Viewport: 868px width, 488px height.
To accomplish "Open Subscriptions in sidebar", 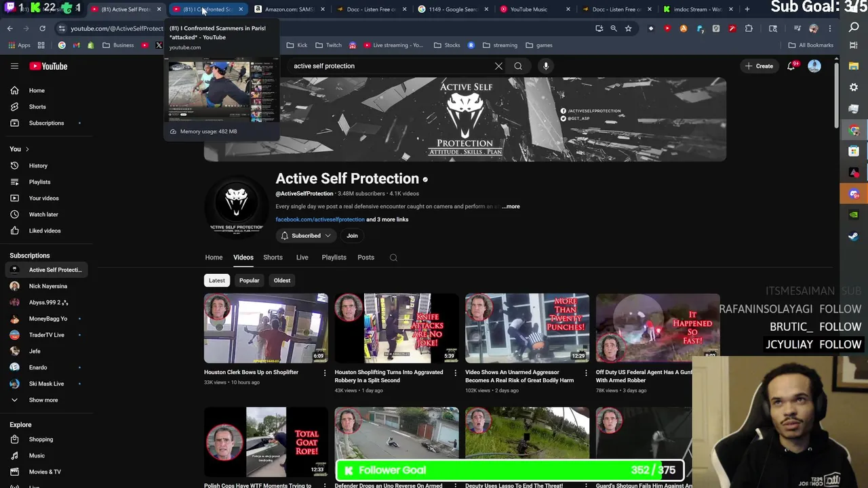I will 46,123.
